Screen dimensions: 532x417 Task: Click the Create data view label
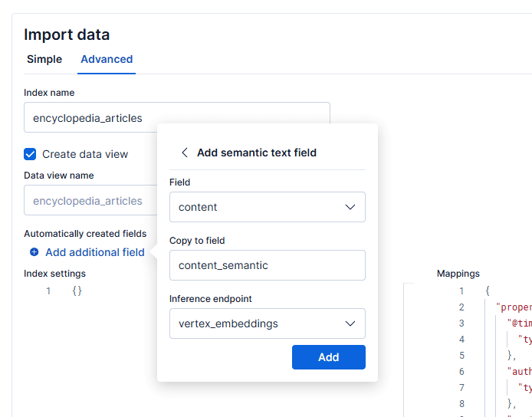coord(85,154)
